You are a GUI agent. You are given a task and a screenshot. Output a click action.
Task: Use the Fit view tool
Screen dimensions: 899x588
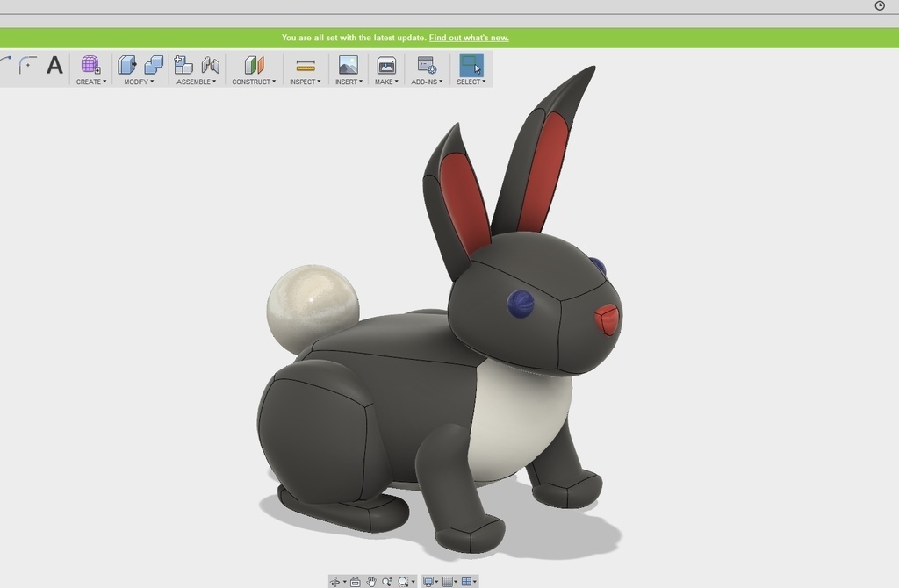click(403, 581)
